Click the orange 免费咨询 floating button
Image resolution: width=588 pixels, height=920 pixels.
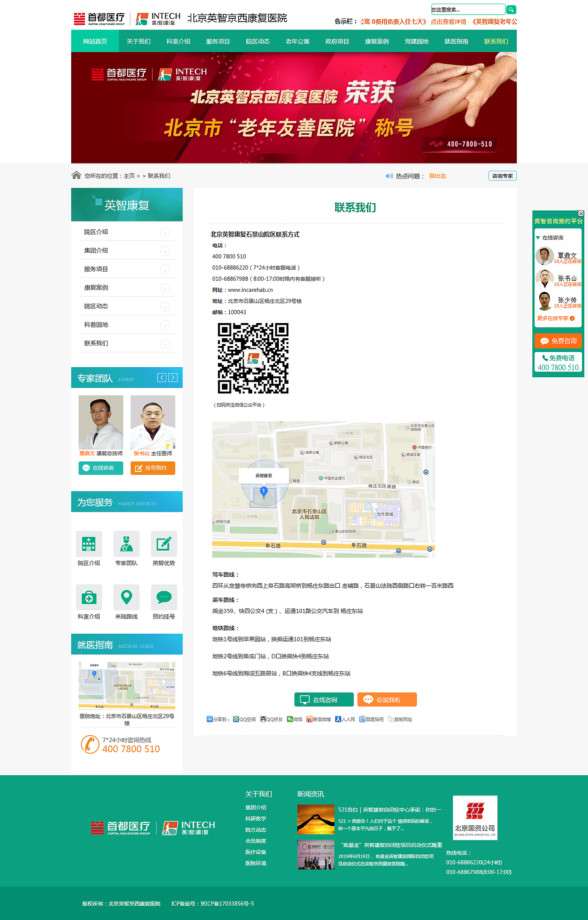click(558, 341)
